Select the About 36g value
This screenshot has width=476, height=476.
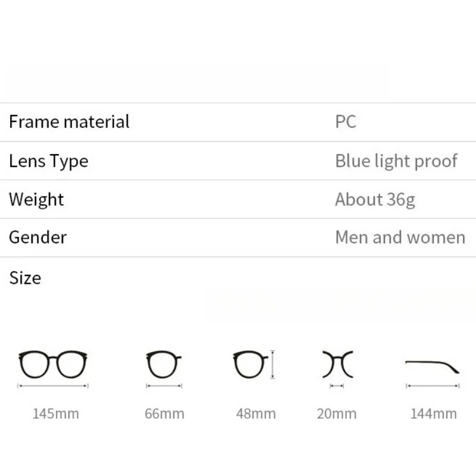[375, 199]
